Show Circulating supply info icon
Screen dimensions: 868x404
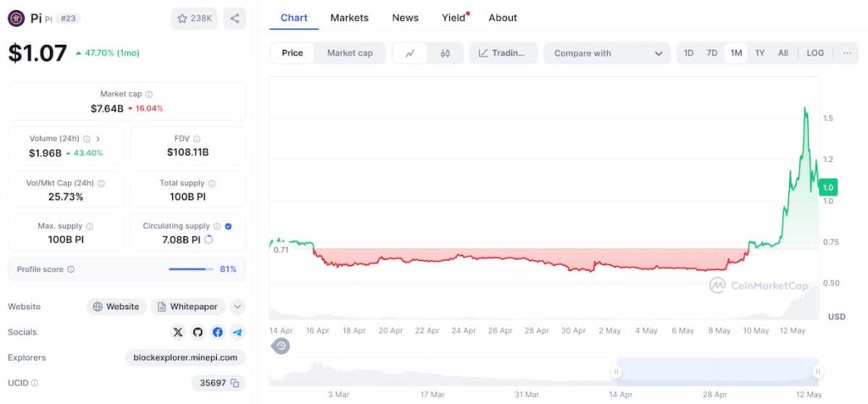tap(217, 226)
